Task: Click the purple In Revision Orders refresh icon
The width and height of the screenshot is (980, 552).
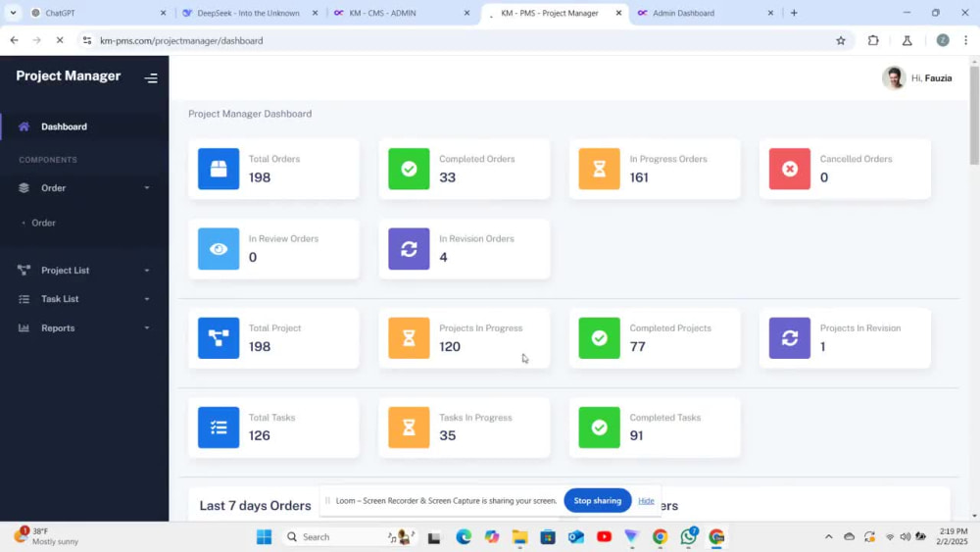Action: pos(409,249)
